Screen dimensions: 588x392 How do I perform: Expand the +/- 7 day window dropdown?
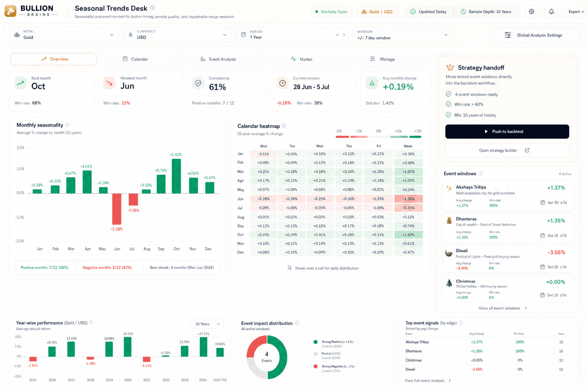[402, 35]
